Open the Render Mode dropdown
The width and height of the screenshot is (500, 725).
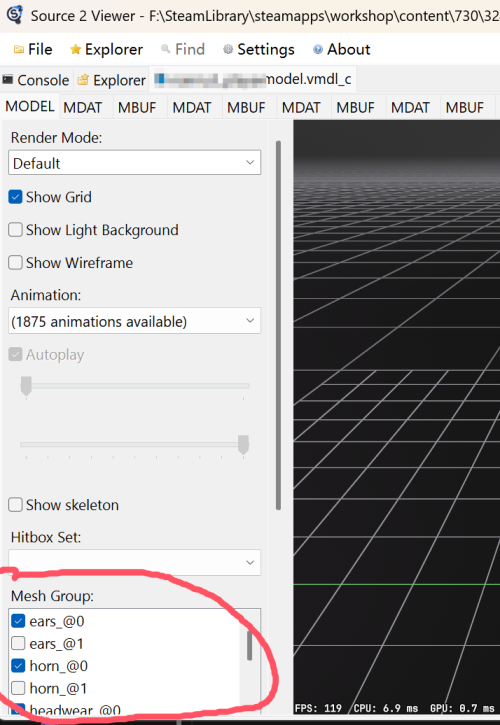(135, 163)
